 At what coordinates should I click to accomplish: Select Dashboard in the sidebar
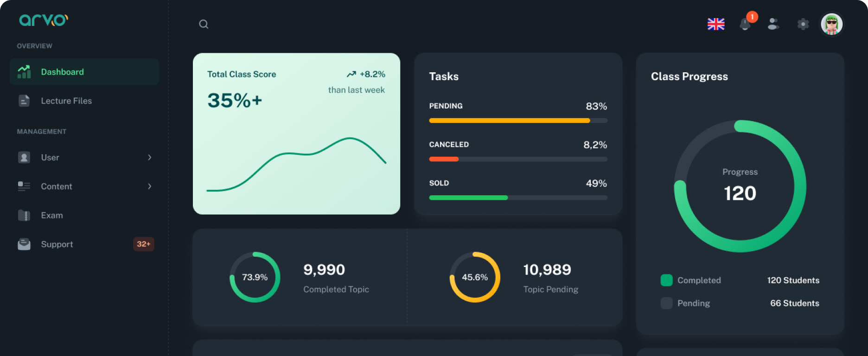coord(62,72)
